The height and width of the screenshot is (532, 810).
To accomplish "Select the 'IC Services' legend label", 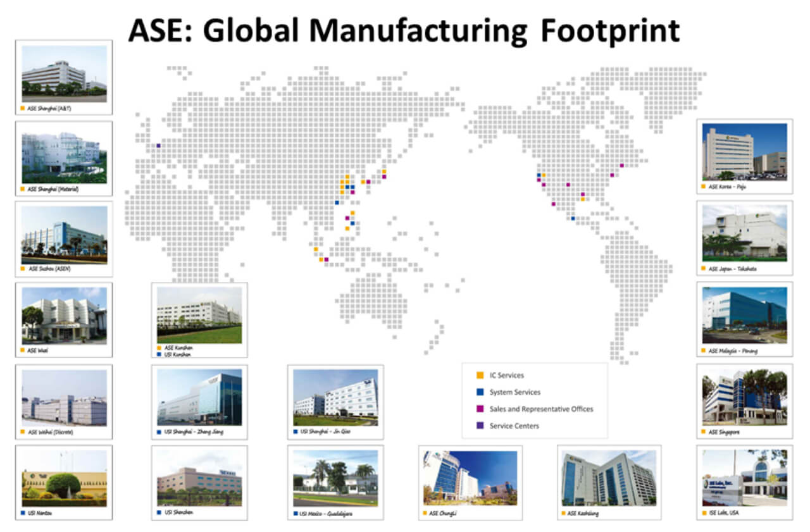I will point(507,375).
